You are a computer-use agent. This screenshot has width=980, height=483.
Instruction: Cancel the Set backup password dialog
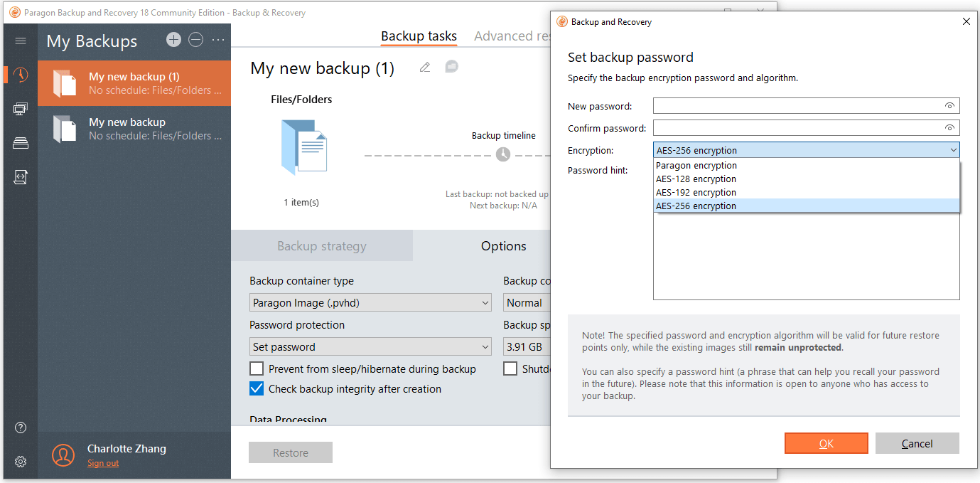[x=917, y=443]
